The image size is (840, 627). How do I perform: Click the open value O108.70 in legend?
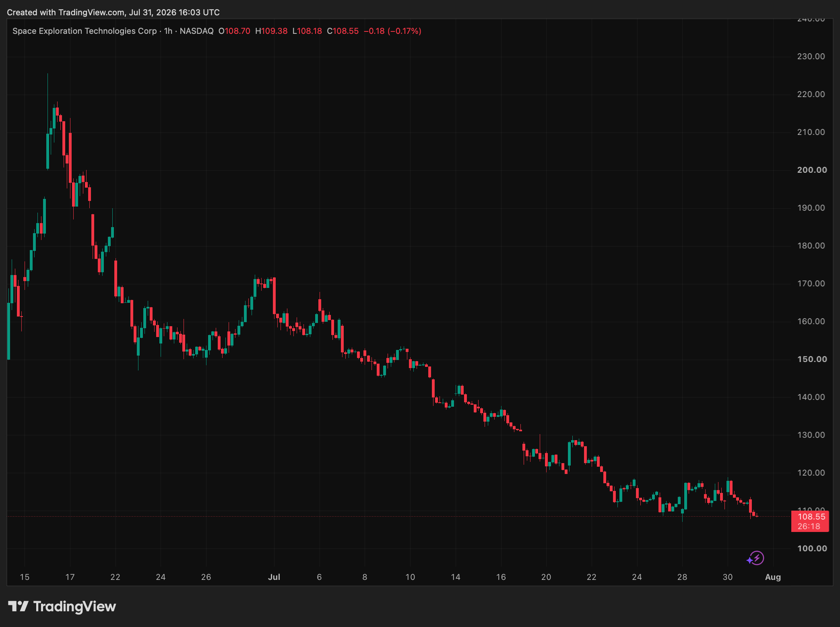click(234, 31)
